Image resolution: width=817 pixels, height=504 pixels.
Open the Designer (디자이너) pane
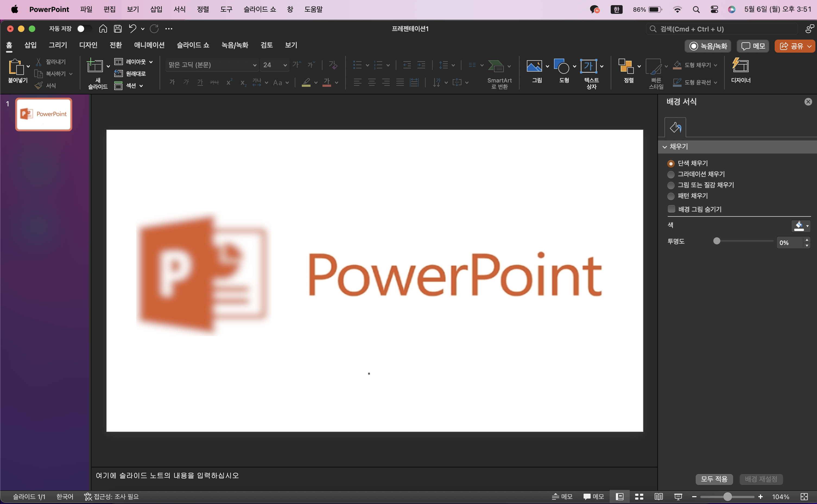(x=740, y=65)
